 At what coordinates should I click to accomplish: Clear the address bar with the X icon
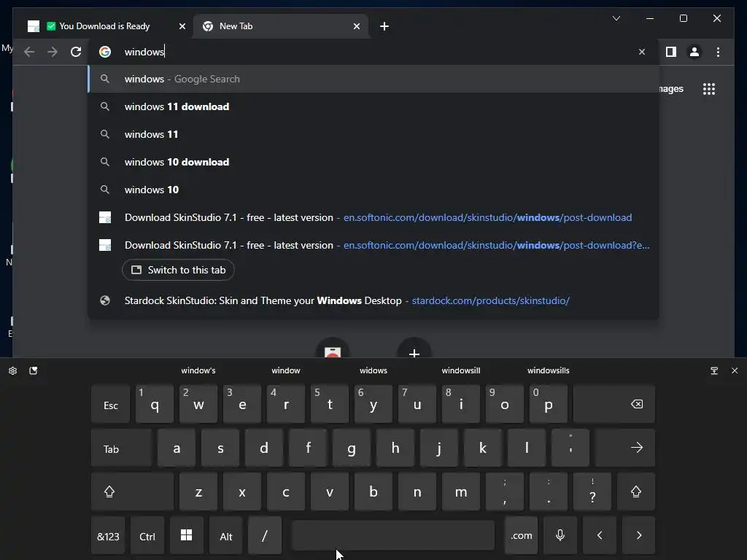click(x=642, y=52)
